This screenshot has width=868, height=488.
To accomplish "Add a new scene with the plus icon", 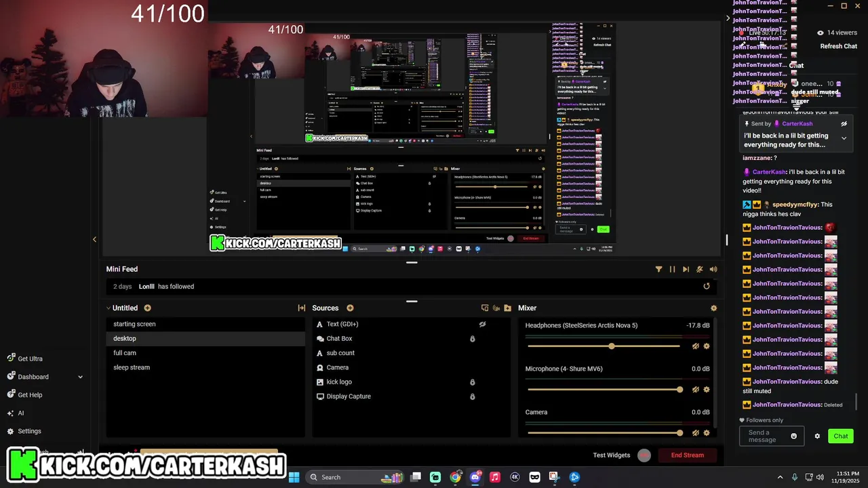I will 147,308.
